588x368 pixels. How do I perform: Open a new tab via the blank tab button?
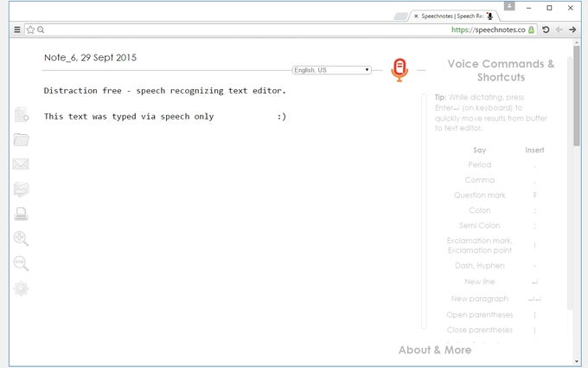[400, 16]
